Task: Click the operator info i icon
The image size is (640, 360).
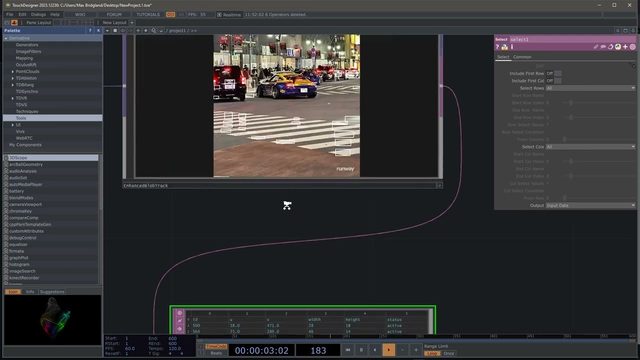Action: pos(512,47)
